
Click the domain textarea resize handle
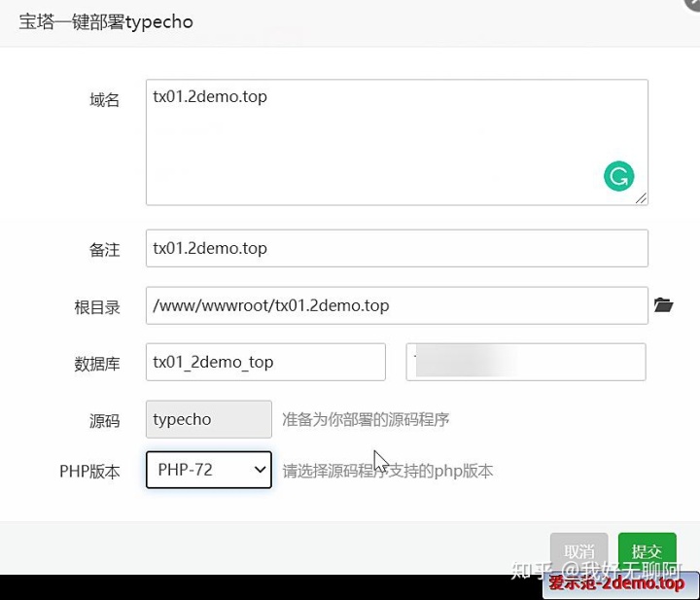(x=641, y=198)
